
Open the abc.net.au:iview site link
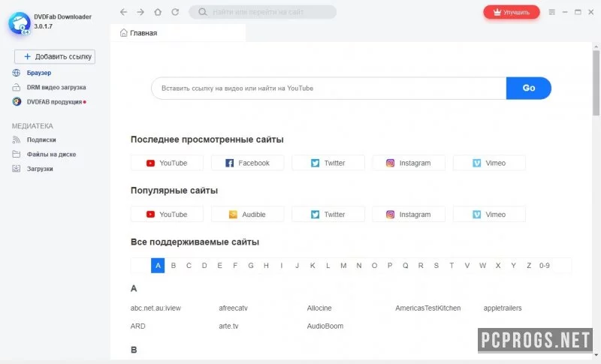[156, 308]
